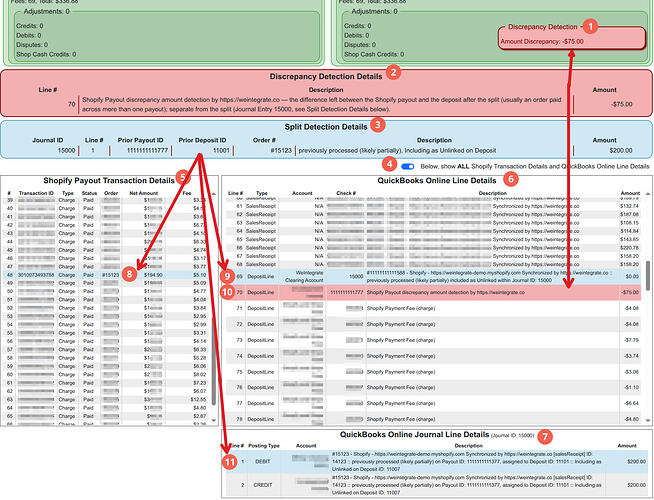Click the $220.78 amount on SalesReceipt line 66

[x=629, y=248]
